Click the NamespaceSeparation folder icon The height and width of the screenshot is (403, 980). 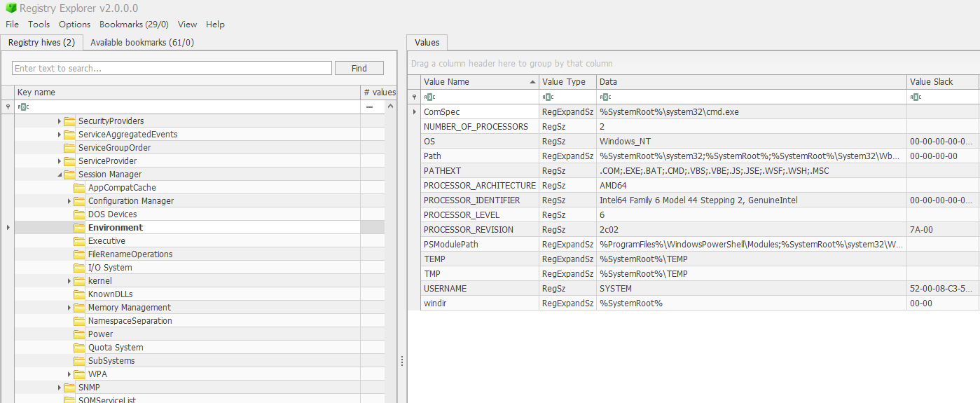(x=79, y=321)
